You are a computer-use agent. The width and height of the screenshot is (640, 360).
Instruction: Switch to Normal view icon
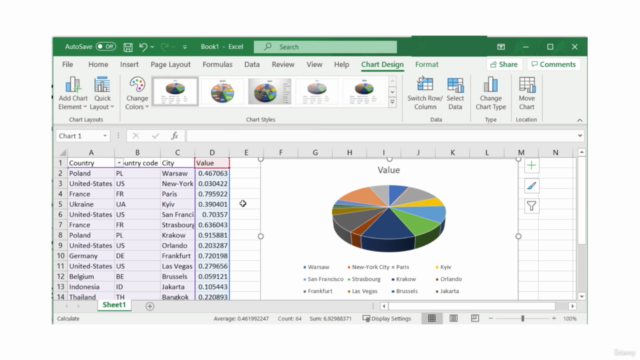pyautogui.click(x=431, y=318)
